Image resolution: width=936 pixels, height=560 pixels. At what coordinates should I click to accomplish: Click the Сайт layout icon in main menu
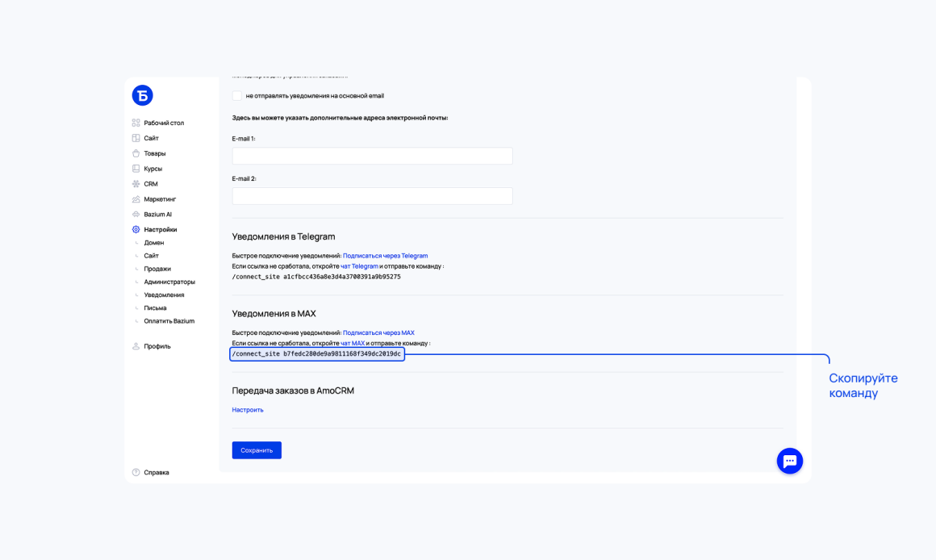(136, 138)
